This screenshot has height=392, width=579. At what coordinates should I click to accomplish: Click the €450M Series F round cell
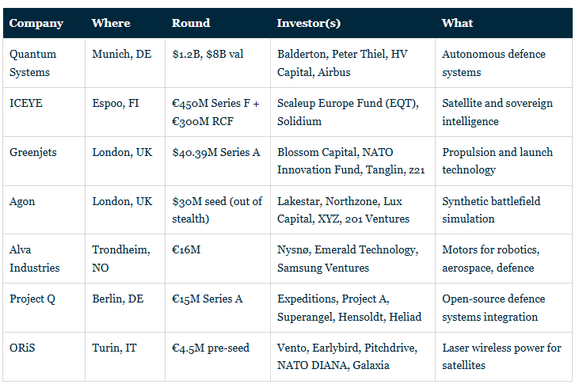coord(218,112)
